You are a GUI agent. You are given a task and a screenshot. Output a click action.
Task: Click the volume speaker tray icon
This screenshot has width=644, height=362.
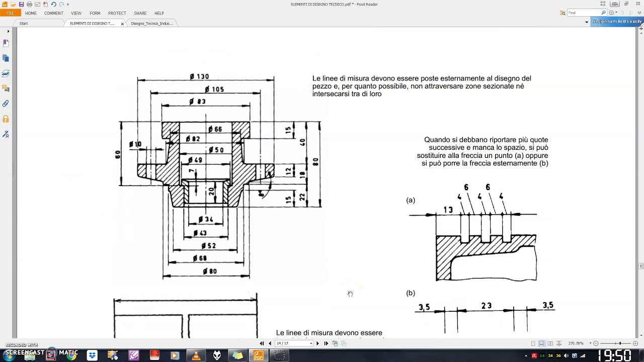coord(566,356)
